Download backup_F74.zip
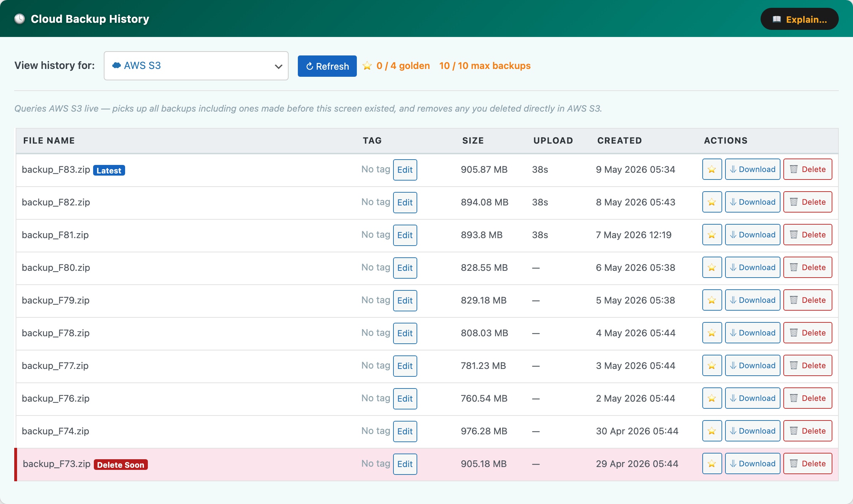The image size is (853, 504). pyautogui.click(x=752, y=431)
